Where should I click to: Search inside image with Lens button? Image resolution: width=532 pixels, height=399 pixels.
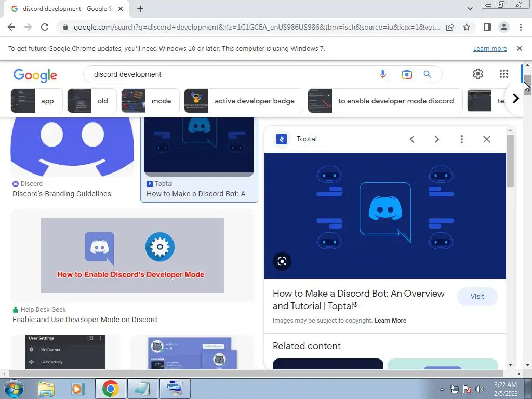[x=282, y=261]
